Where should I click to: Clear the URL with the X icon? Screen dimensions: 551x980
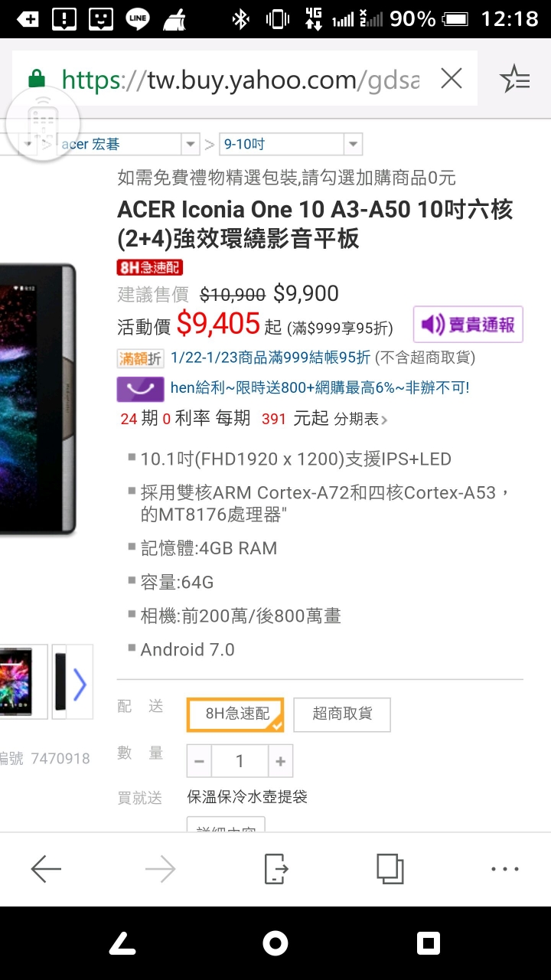point(452,79)
